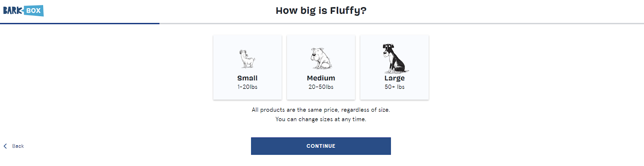This screenshot has height=166, width=644.
Task: Click the Back chevron arrow
Action: coord(5,146)
